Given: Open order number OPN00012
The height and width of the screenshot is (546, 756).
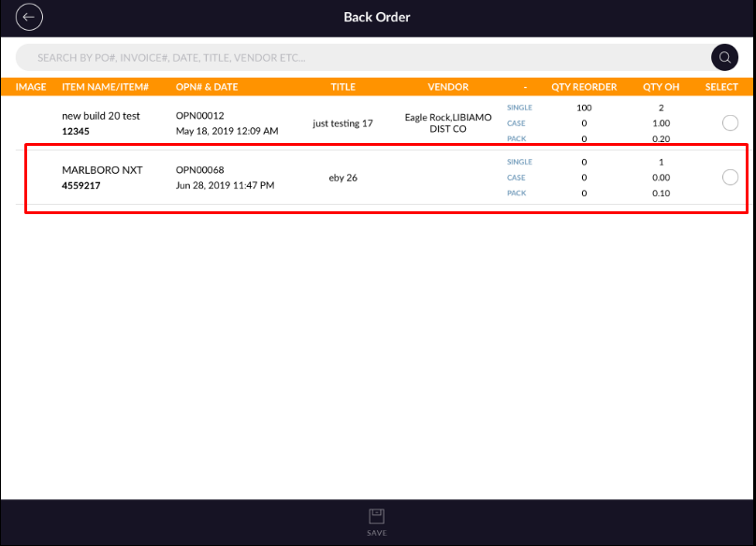Looking at the screenshot, I should [x=199, y=116].
